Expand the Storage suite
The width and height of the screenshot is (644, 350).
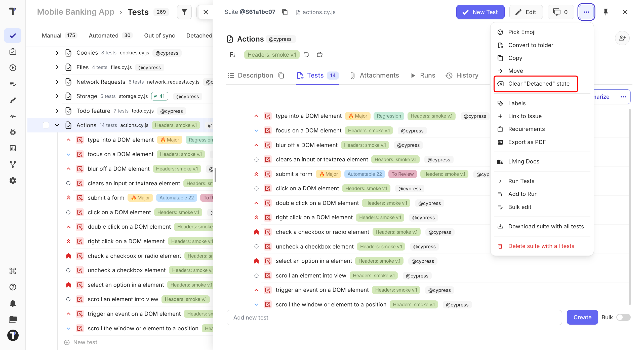point(57,96)
